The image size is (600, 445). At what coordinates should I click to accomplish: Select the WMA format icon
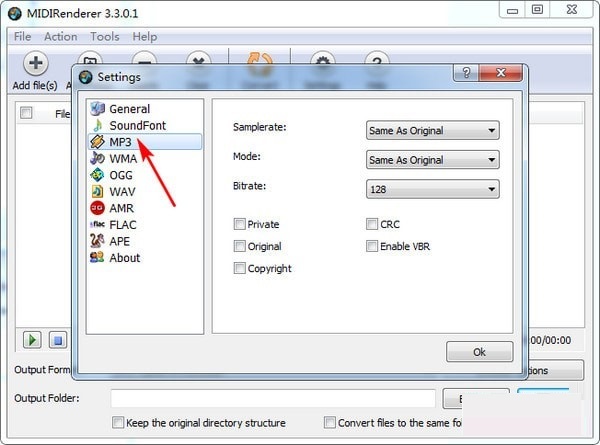click(97, 158)
